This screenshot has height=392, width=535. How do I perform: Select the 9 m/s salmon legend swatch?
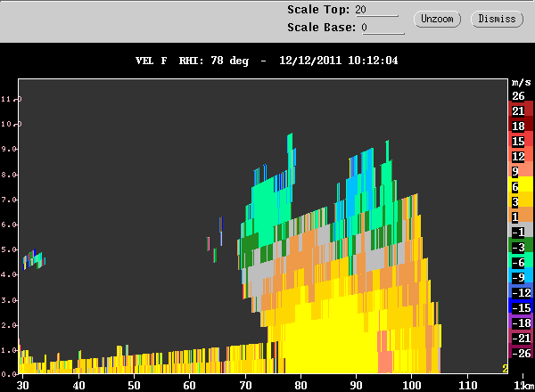pos(521,171)
